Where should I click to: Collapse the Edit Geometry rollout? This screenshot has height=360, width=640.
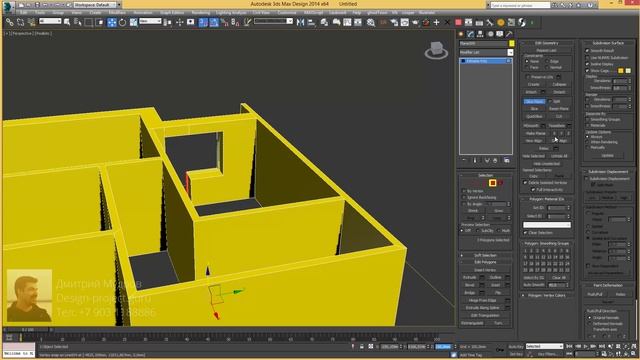click(x=547, y=43)
